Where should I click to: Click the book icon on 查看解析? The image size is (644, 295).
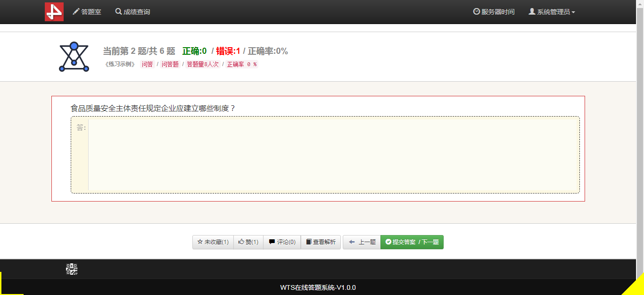coord(309,242)
